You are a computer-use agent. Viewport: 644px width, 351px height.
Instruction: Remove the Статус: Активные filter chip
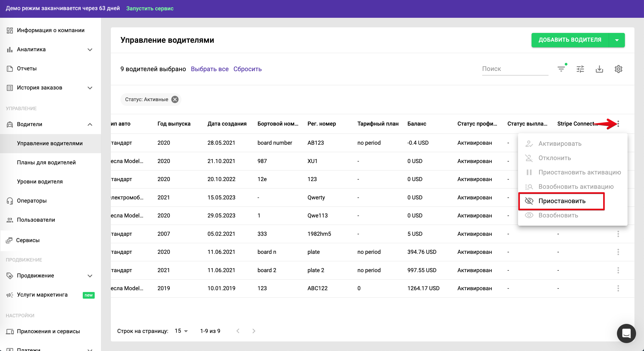pyautogui.click(x=175, y=100)
